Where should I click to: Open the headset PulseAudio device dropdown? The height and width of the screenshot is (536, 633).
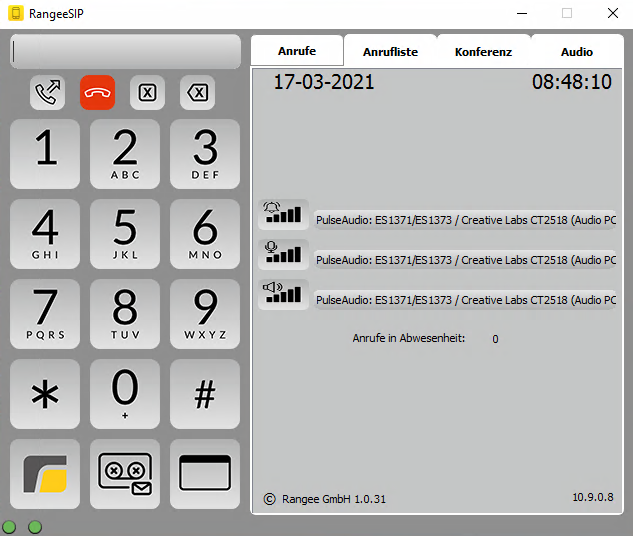[x=465, y=220]
